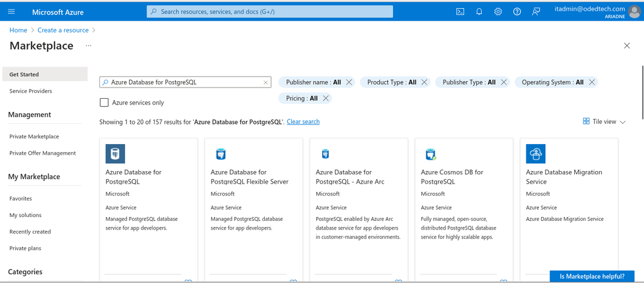Click the Azure Database for PostgreSQL icon

click(x=116, y=154)
